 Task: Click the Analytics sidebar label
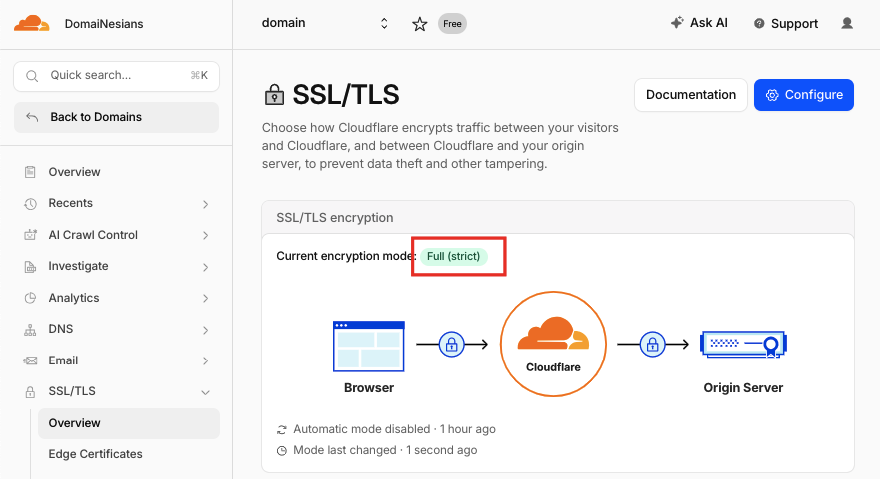74,298
